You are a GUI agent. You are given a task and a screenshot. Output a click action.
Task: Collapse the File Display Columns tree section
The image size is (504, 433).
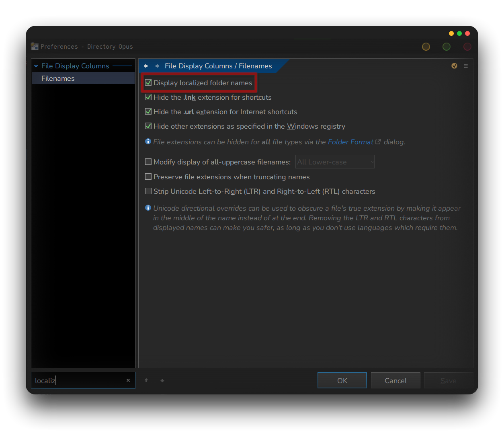(x=36, y=66)
